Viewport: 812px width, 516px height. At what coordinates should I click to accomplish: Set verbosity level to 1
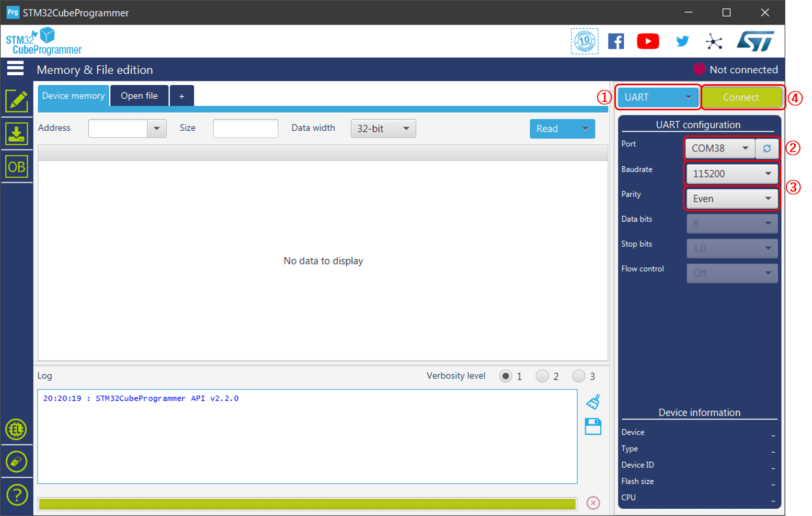click(x=506, y=376)
